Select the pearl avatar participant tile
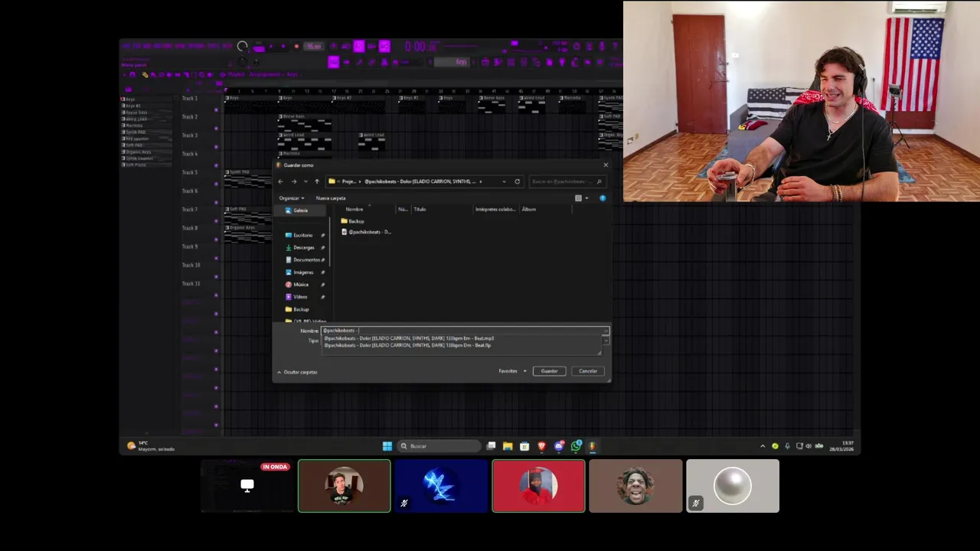Viewport: 980px width, 551px height. click(733, 486)
